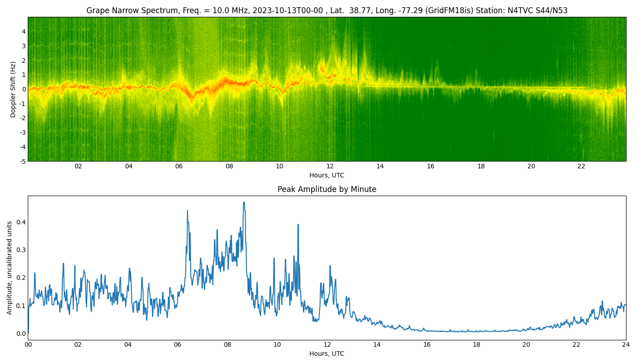
Task: Click the Doppler Shift (Hz) axis label
Action: click(13, 89)
